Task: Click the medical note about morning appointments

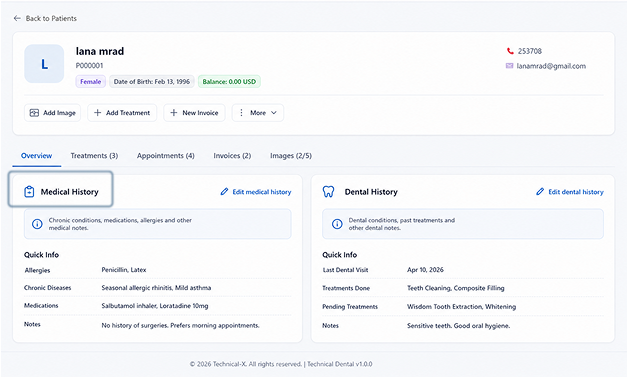Action: 180,325
